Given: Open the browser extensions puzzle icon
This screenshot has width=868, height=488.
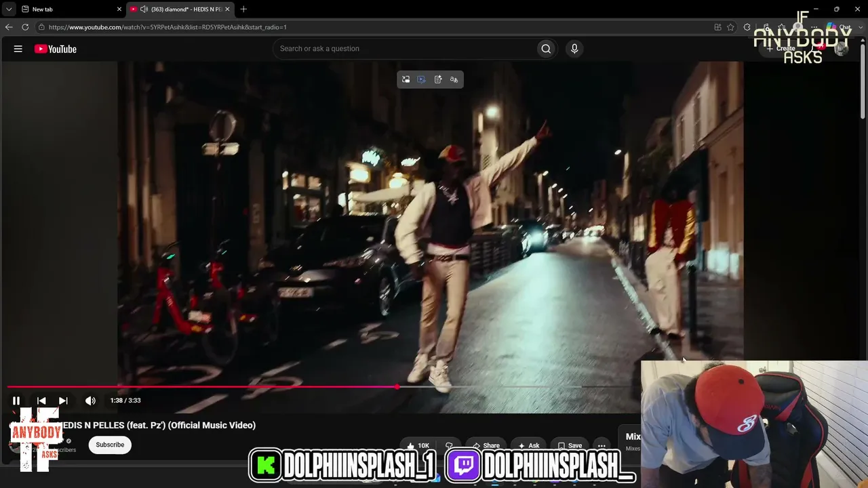Looking at the screenshot, I should [x=747, y=27].
